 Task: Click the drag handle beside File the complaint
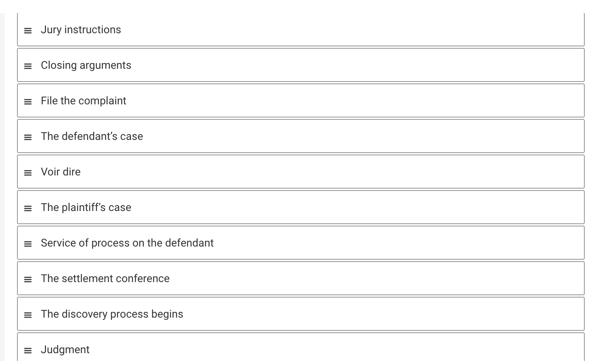coord(28,101)
